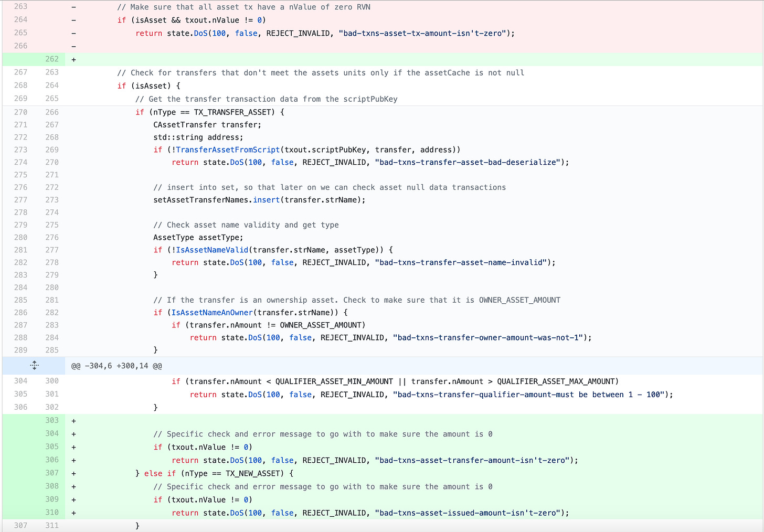Click the plus marker on added line 307
Viewport: 764px width, 532px height.
point(73,473)
